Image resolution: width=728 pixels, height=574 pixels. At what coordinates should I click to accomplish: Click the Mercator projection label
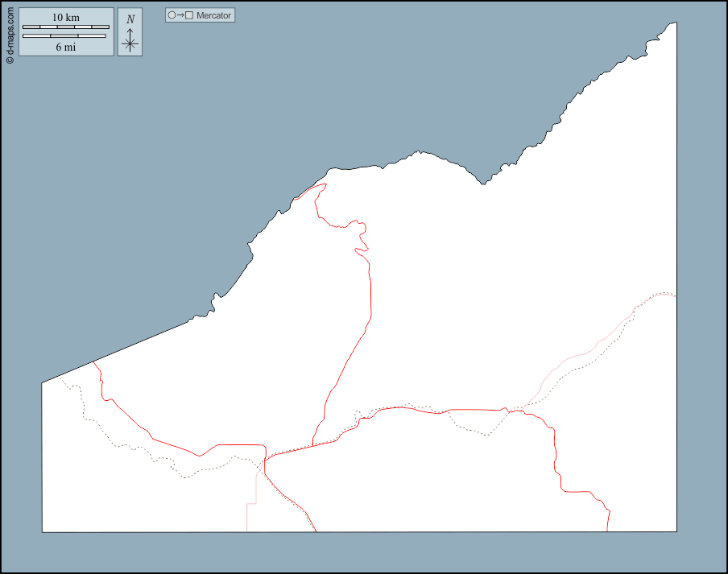tap(213, 15)
